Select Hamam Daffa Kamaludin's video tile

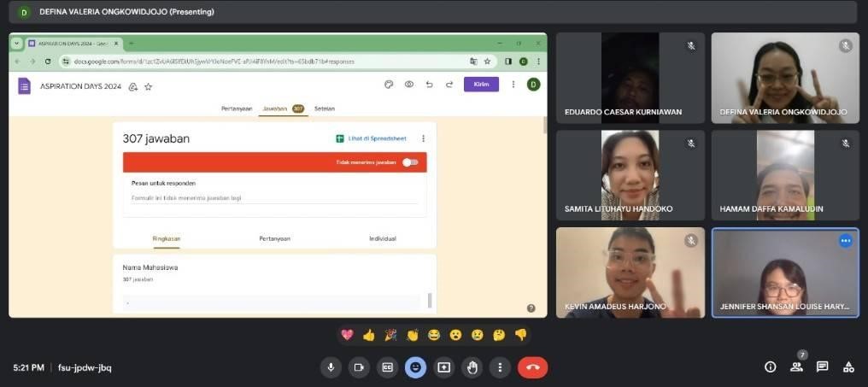pyautogui.click(x=785, y=175)
